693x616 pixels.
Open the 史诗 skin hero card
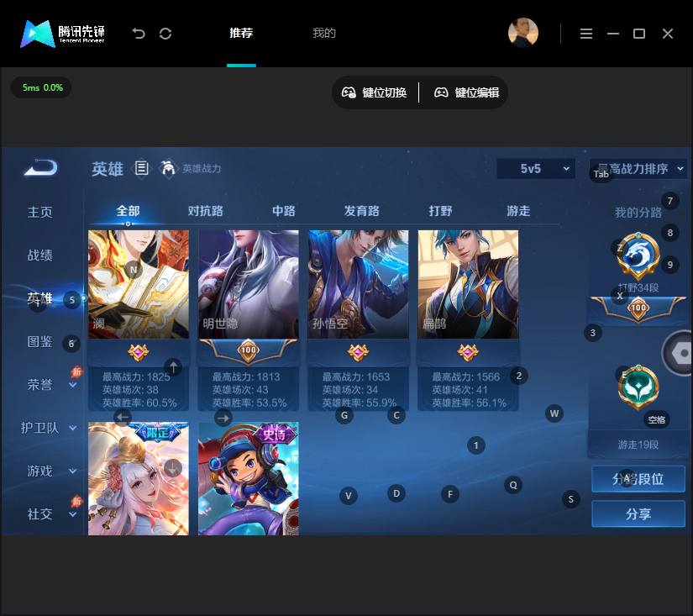[249, 478]
